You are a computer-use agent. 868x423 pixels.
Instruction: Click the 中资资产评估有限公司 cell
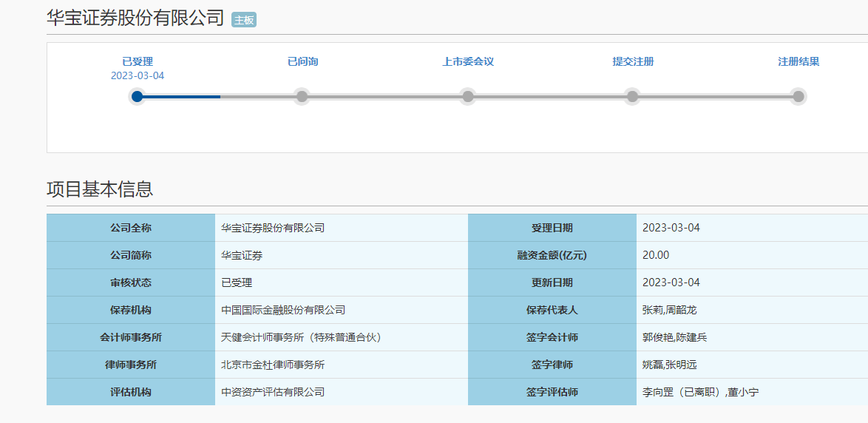coord(273,392)
